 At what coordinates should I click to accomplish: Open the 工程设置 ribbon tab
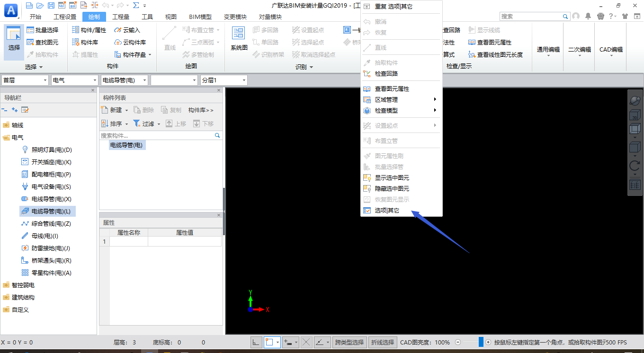[x=65, y=17]
